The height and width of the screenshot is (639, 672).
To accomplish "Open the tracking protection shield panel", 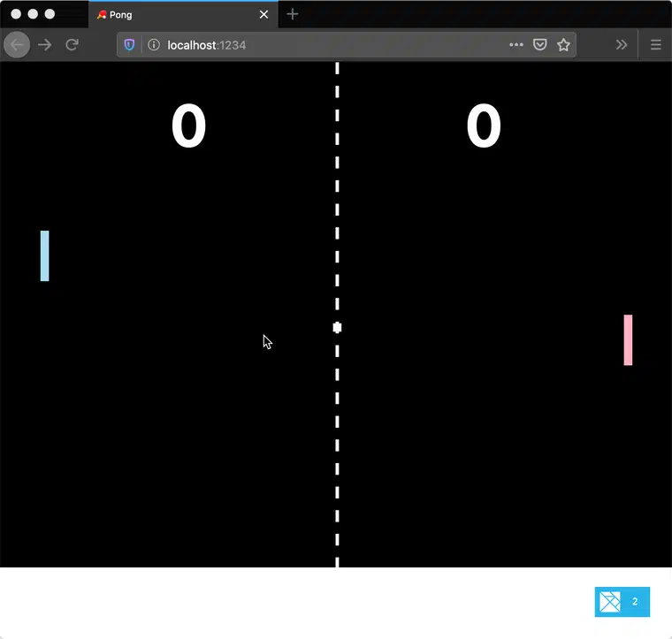I will pos(130,45).
